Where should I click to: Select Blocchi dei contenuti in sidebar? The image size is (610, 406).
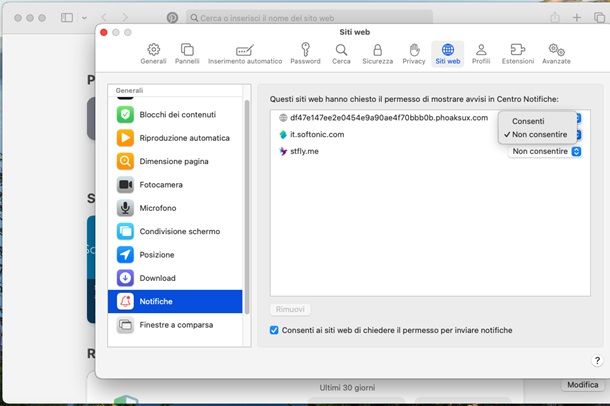pos(175,115)
